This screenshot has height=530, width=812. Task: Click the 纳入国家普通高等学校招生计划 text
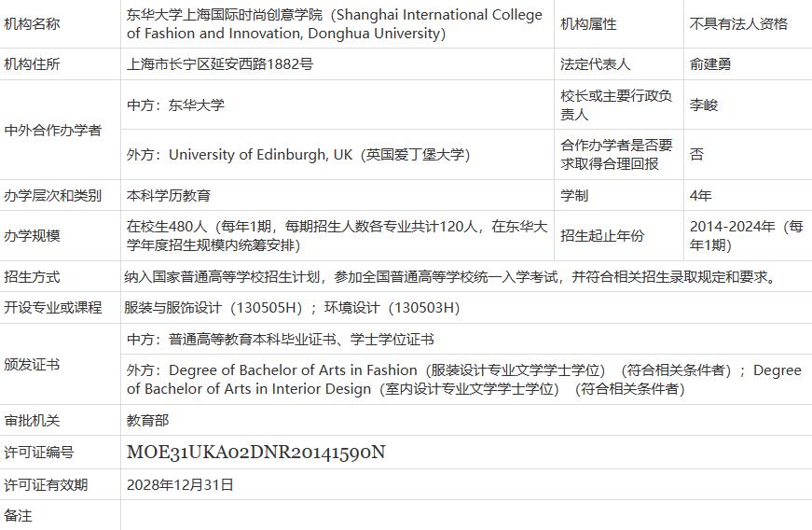click(x=451, y=277)
